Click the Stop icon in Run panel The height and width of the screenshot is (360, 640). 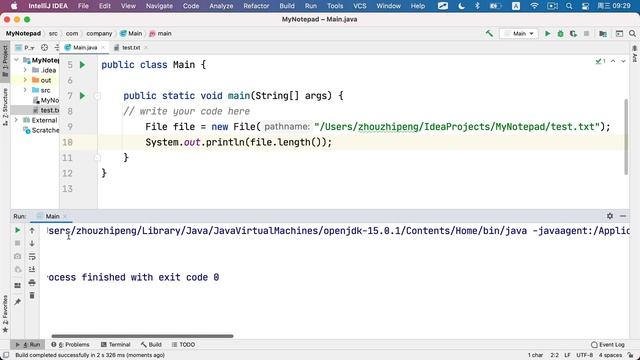click(x=18, y=243)
